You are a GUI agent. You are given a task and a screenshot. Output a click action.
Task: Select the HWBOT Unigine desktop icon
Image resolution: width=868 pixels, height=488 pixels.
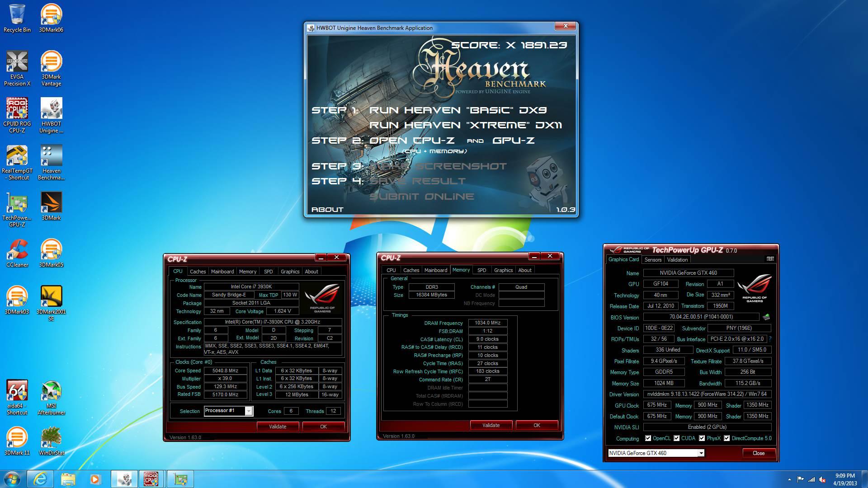[x=51, y=115]
